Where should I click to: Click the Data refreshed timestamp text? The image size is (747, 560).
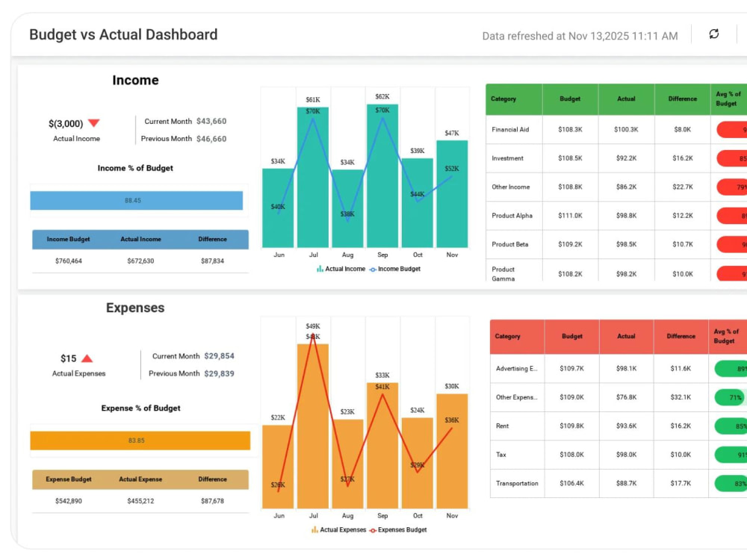580,36
